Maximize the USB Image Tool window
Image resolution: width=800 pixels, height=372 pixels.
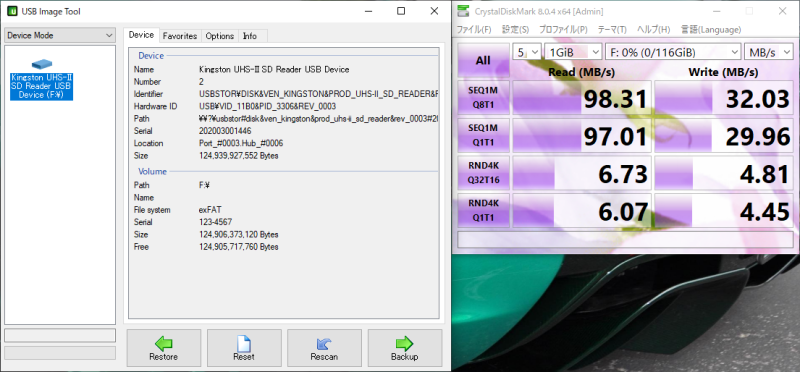pos(401,11)
